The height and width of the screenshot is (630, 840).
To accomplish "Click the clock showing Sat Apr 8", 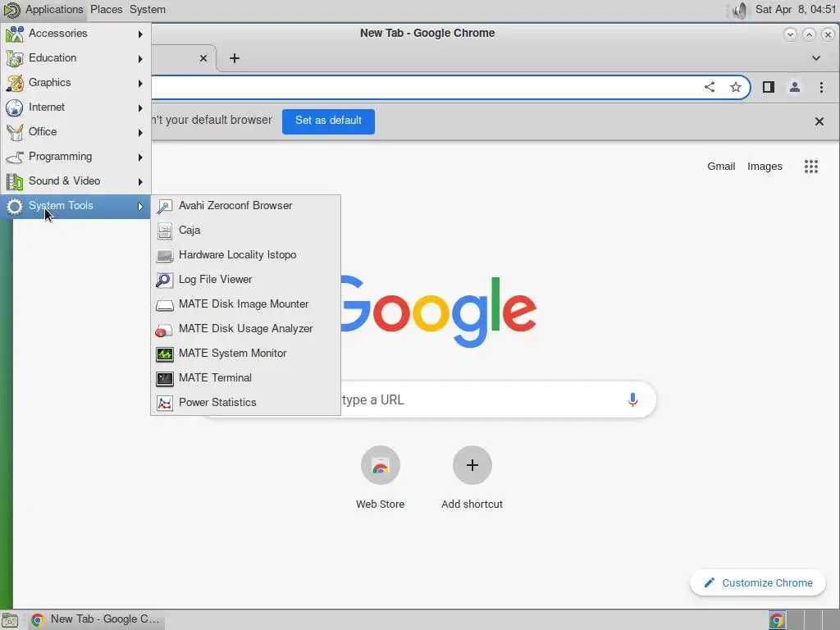I will coord(795,9).
